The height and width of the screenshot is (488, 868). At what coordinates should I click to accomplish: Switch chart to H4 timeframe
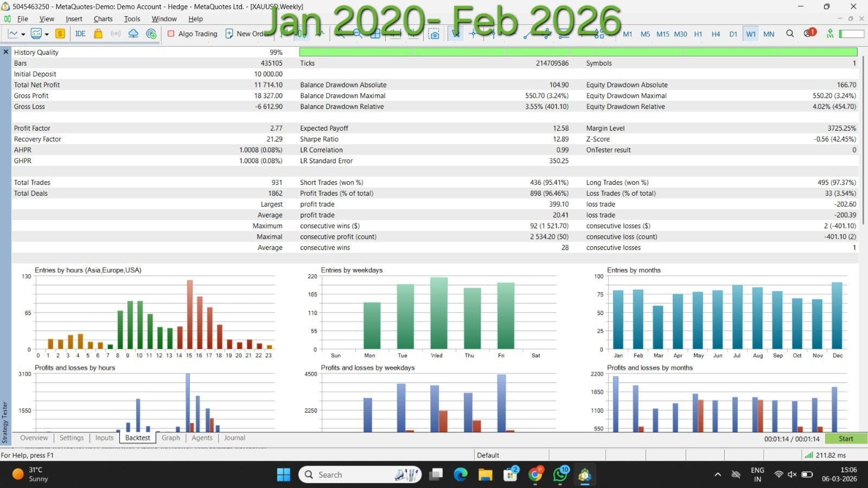pyautogui.click(x=716, y=34)
